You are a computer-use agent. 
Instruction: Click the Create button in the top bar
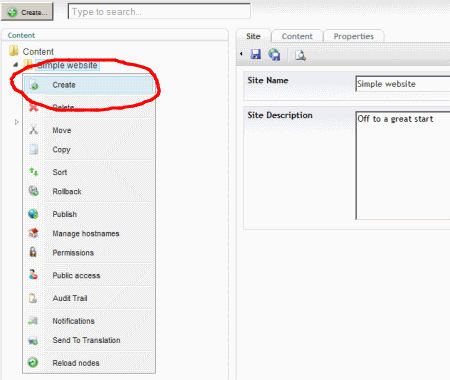click(x=27, y=12)
